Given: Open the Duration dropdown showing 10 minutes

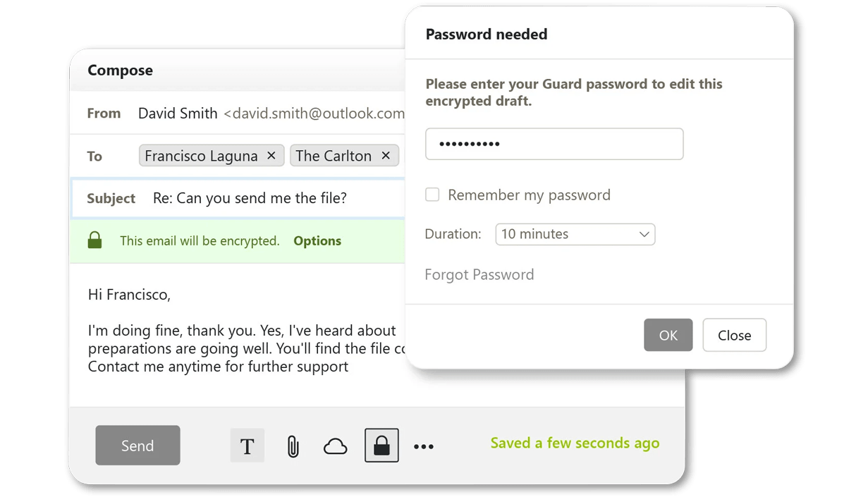Looking at the screenshot, I should tap(575, 234).
